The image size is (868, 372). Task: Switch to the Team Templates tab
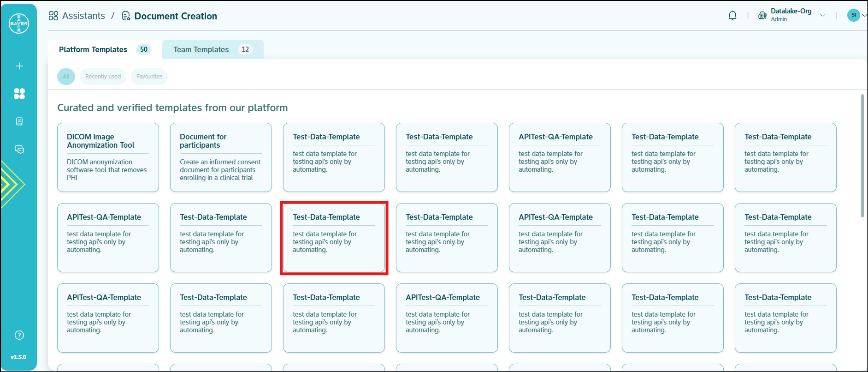pyautogui.click(x=212, y=49)
